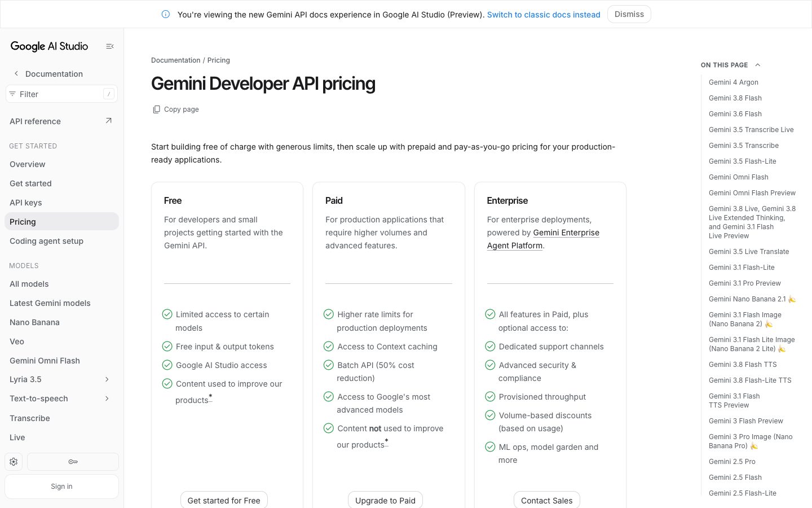Click the Documentation breadcrumb

175,60
